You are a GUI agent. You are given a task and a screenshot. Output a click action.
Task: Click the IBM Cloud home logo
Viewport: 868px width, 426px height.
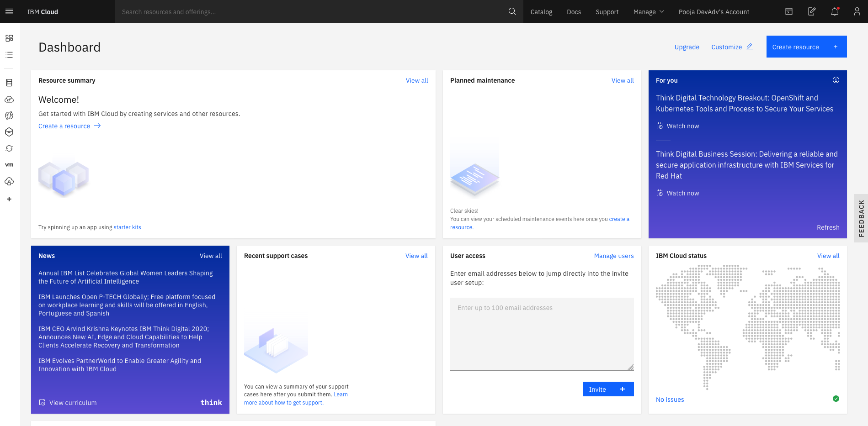[43, 12]
